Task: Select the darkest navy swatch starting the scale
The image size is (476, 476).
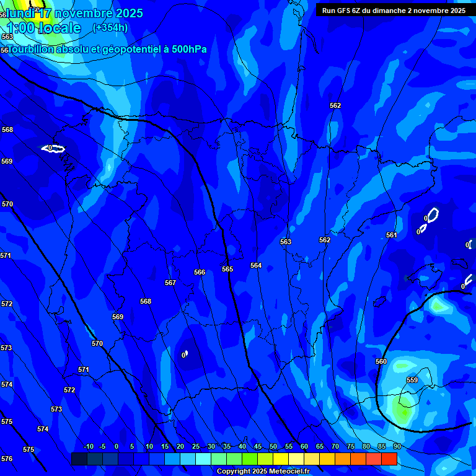Action: coord(79,459)
